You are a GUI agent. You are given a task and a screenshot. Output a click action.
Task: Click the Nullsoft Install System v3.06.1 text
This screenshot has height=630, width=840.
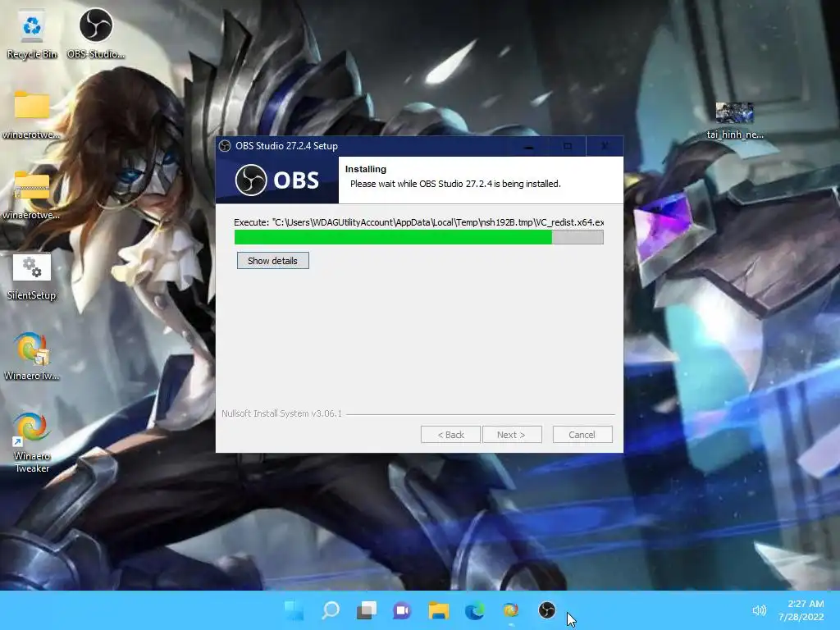(281, 413)
